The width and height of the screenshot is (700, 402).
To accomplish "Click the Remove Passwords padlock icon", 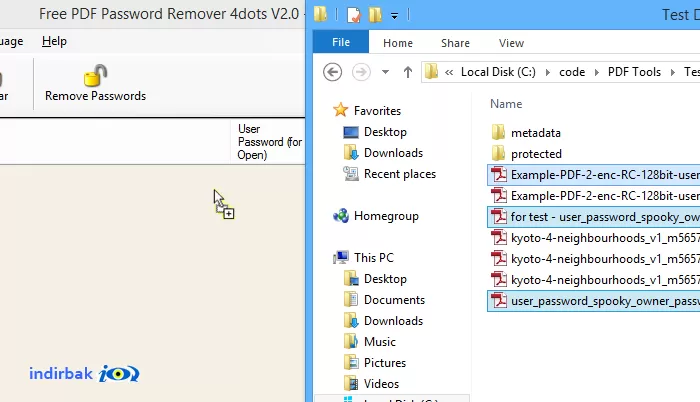I will click(x=96, y=75).
